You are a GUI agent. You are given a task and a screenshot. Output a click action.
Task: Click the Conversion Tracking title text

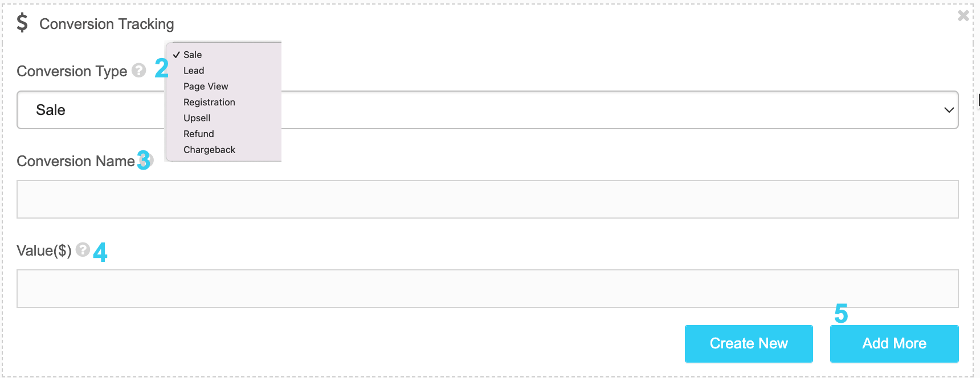tap(107, 24)
